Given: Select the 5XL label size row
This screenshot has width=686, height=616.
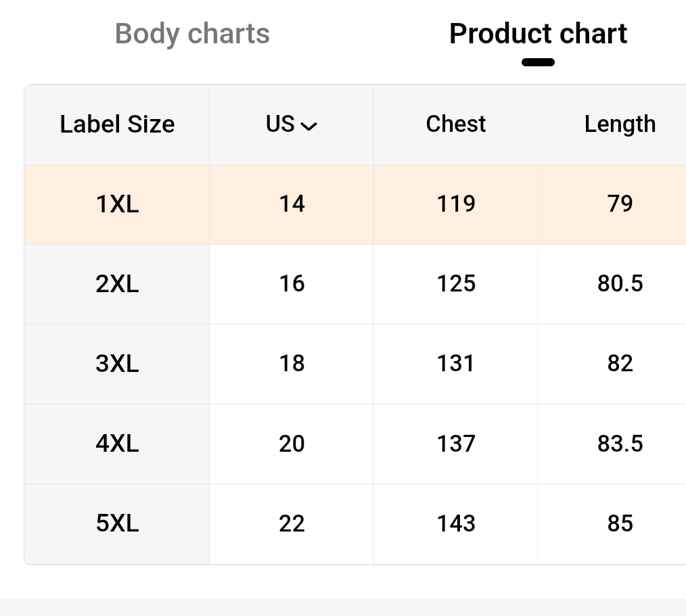Looking at the screenshot, I should pos(117,523).
